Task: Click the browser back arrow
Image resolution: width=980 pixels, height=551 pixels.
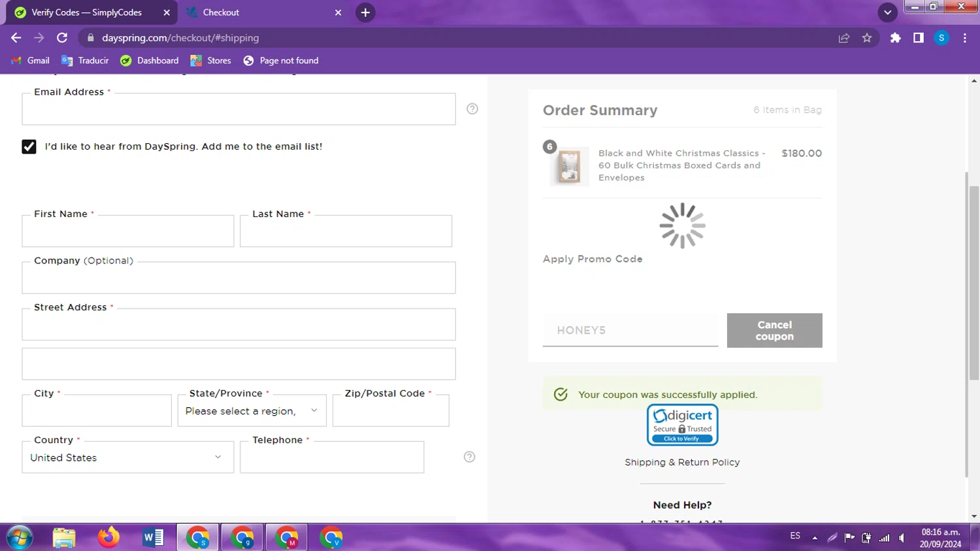Action: [x=16, y=38]
